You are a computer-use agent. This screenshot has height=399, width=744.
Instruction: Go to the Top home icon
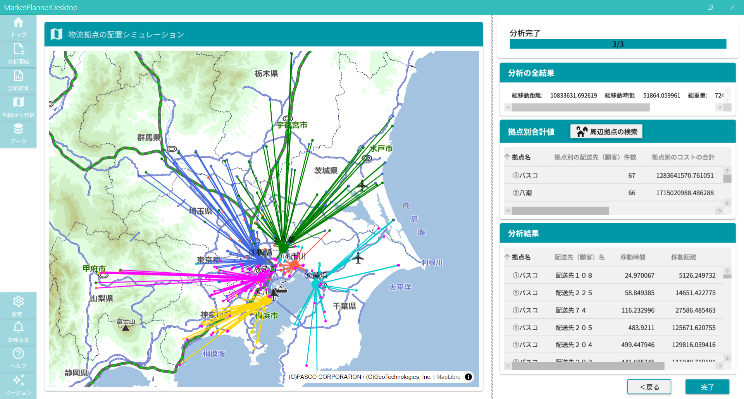click(18, 28)
